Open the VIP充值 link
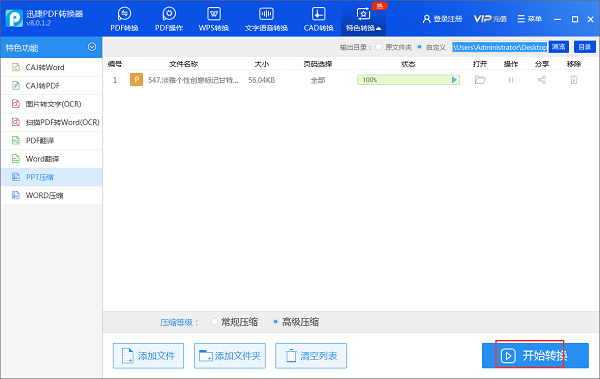Viewport: 600px width, 379px height. 490,19
